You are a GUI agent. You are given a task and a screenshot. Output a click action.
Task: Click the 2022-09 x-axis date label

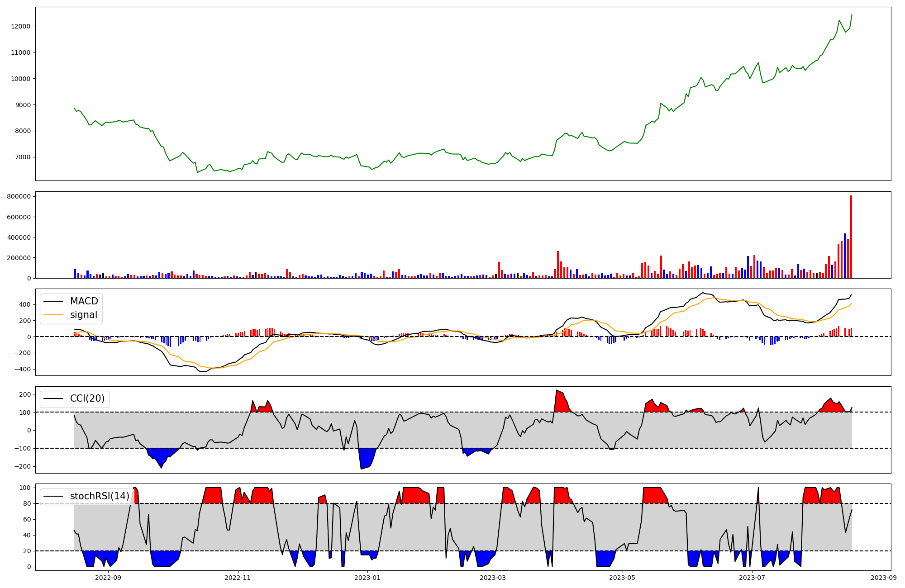coord(109,578)
